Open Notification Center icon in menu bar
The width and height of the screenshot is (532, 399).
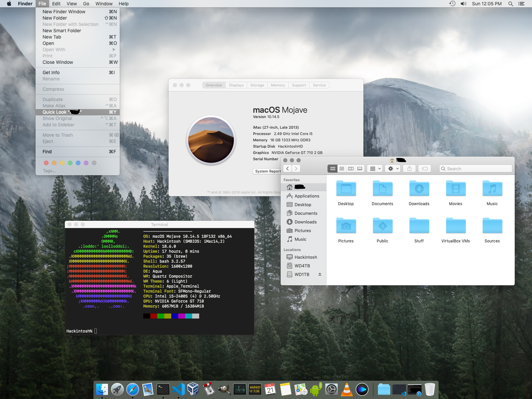click(521, 4)
